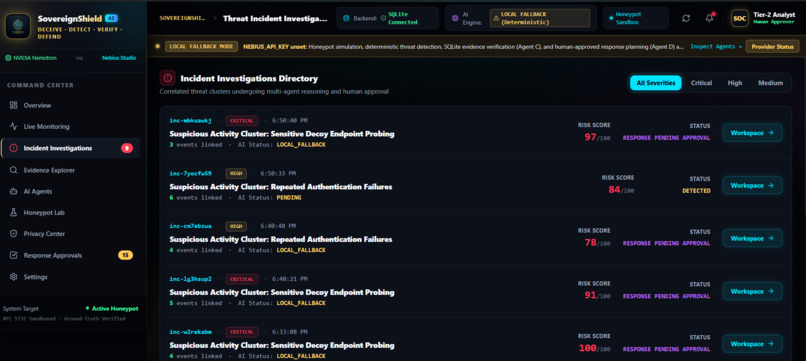Click Tier-2 Analyst user name
The height and width of the screenshot is (361, 806).
(774, 14)
